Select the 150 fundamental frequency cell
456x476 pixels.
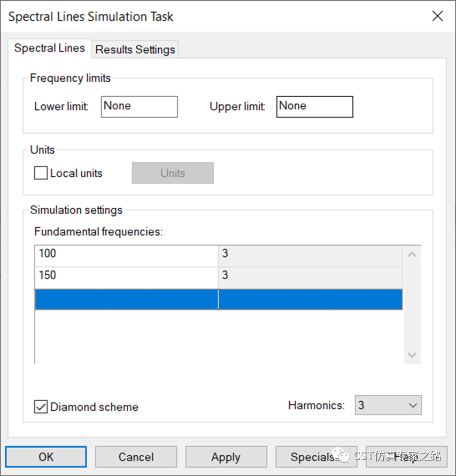pyautogui.click(x=126, y=276)
